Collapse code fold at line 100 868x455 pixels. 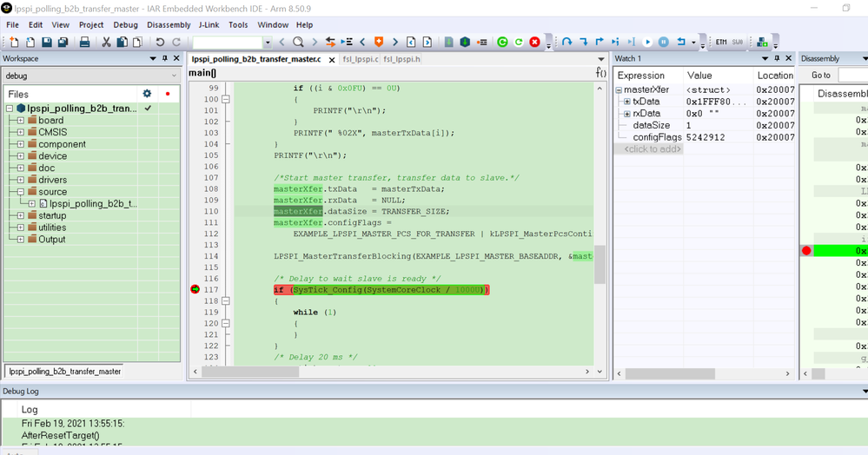pyautogui.click(x=226, y=99)
